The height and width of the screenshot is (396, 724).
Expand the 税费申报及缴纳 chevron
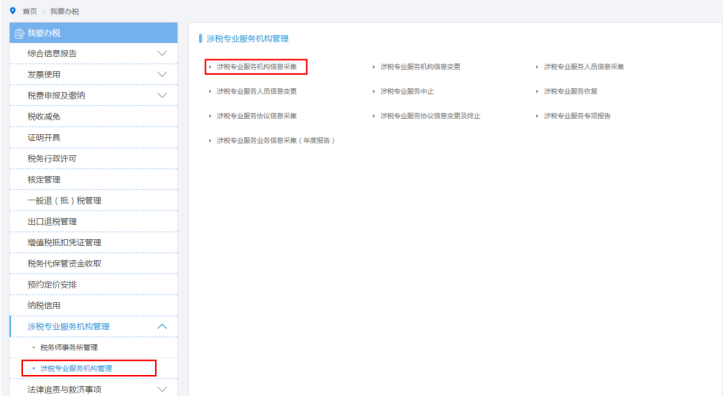coord(162,96)
